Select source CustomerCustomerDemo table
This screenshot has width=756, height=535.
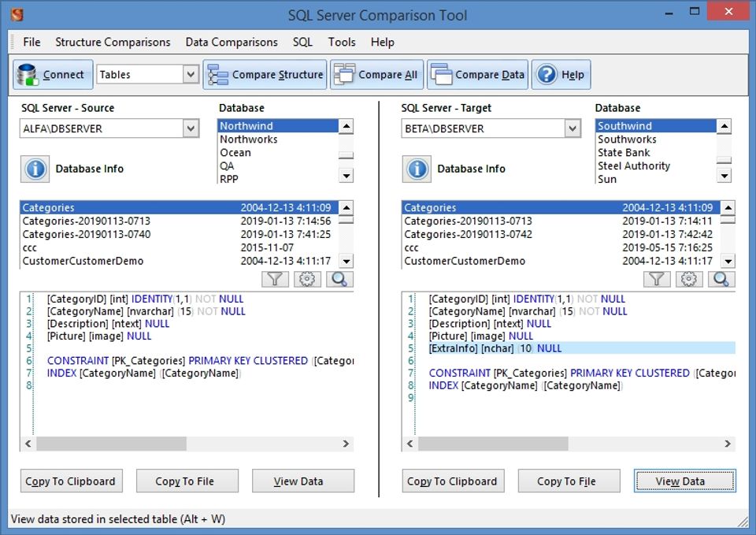point(179,261)
